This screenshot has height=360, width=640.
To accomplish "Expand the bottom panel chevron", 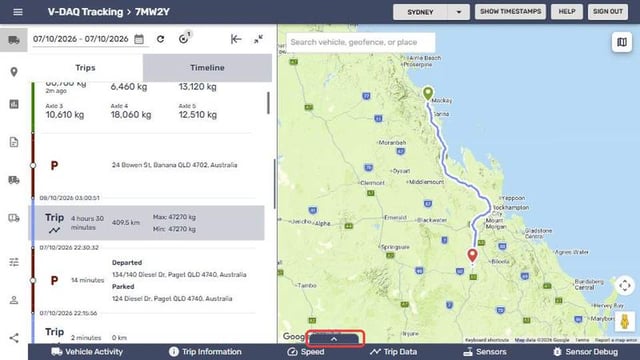I will click(334, 339).
